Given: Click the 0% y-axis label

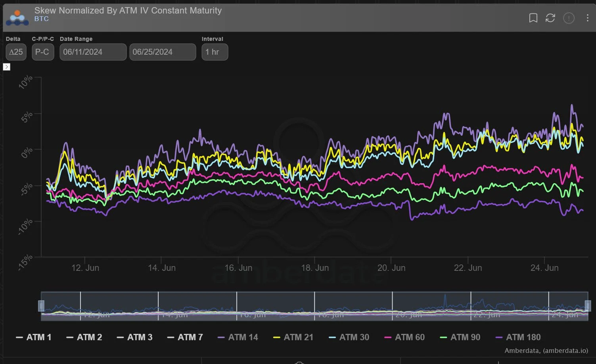Looking at the screenshot, I should coord(27,152).
